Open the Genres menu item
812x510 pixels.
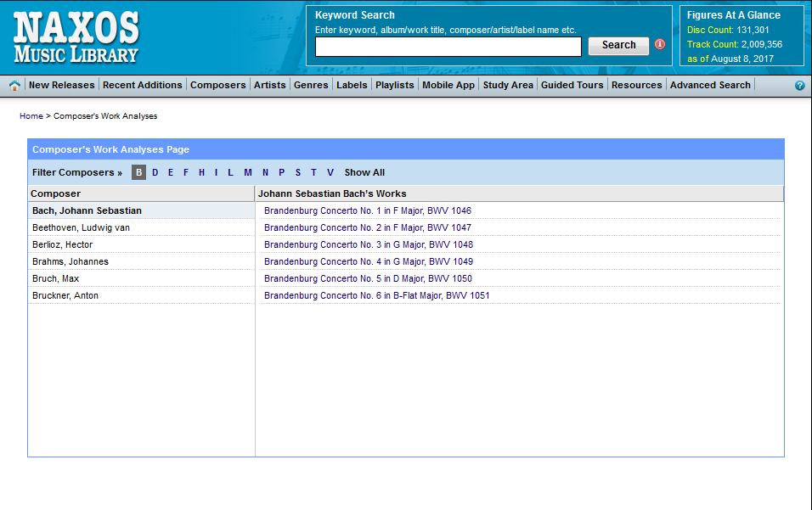(311, 85)
